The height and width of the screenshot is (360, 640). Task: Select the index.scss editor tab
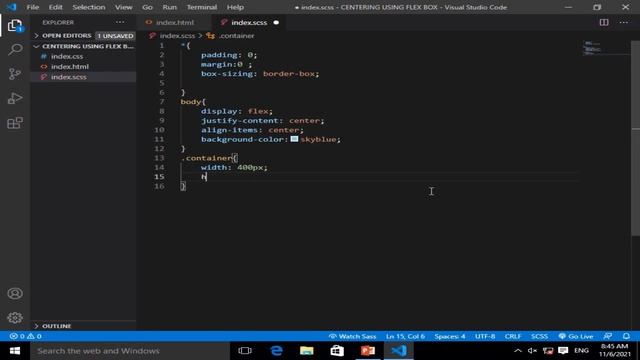click(x=249, y=22)
